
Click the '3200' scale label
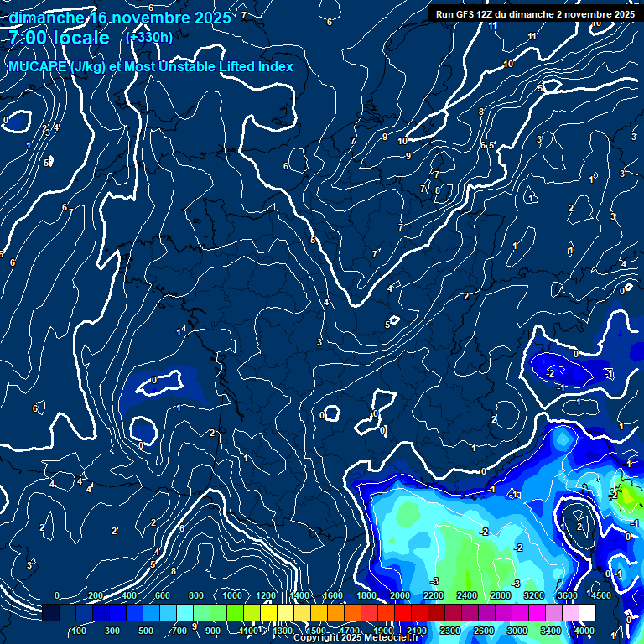point(534,595)
